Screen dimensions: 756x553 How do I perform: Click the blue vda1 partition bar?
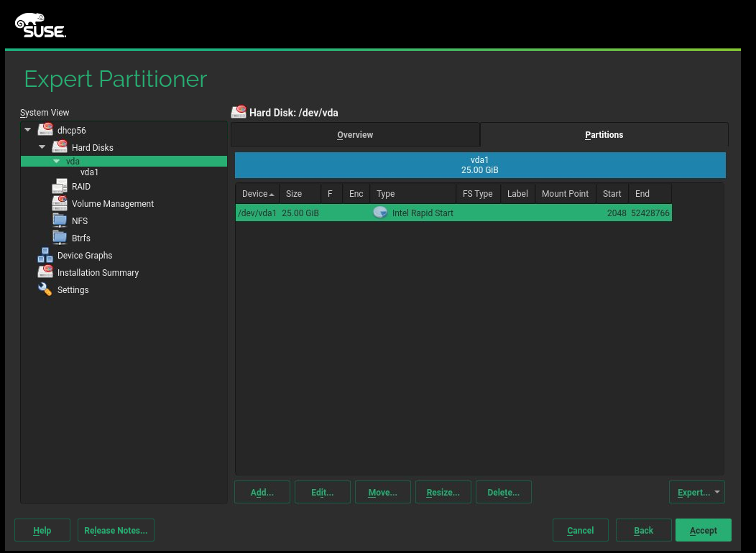[x=479, y=165]
